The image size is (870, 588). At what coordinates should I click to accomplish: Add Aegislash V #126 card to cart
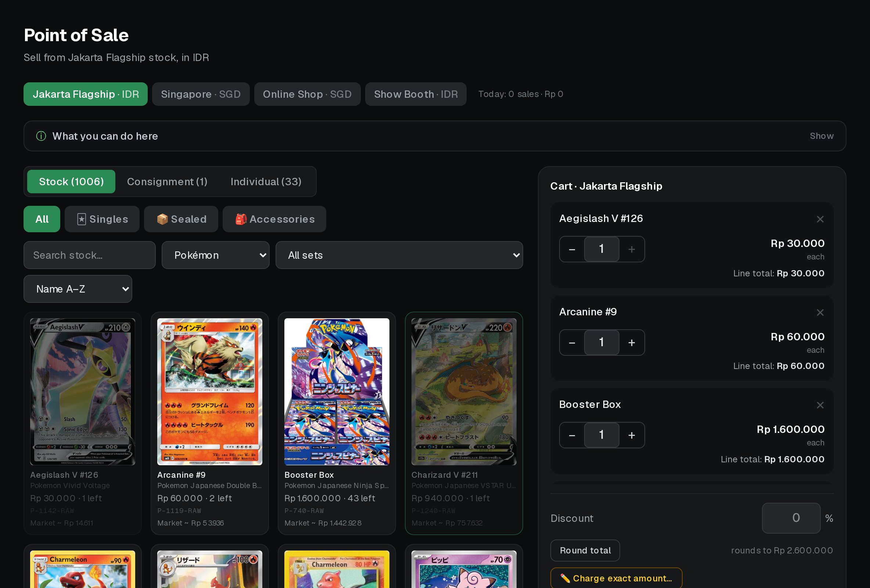tap(83, 423)
